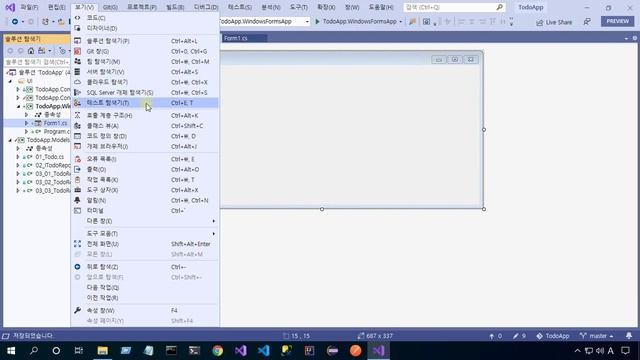Select the right-middle resize handle of the form
640x360 pixels.
(484, 130)
